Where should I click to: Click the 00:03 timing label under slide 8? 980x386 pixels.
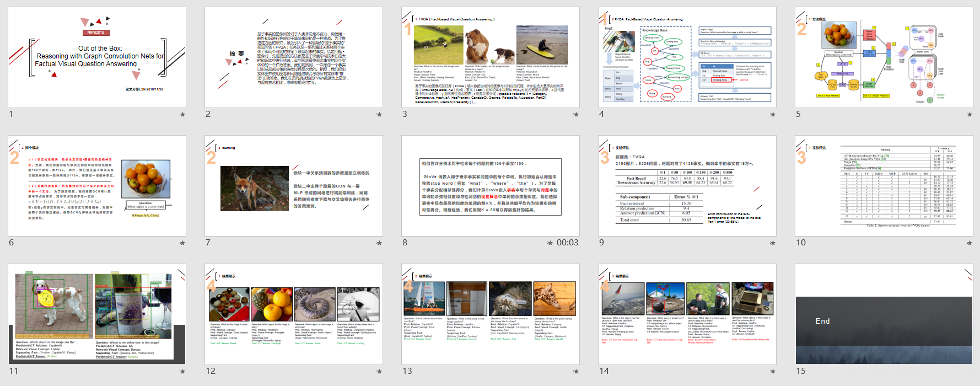pyautogui.click(x=567, y=243)
